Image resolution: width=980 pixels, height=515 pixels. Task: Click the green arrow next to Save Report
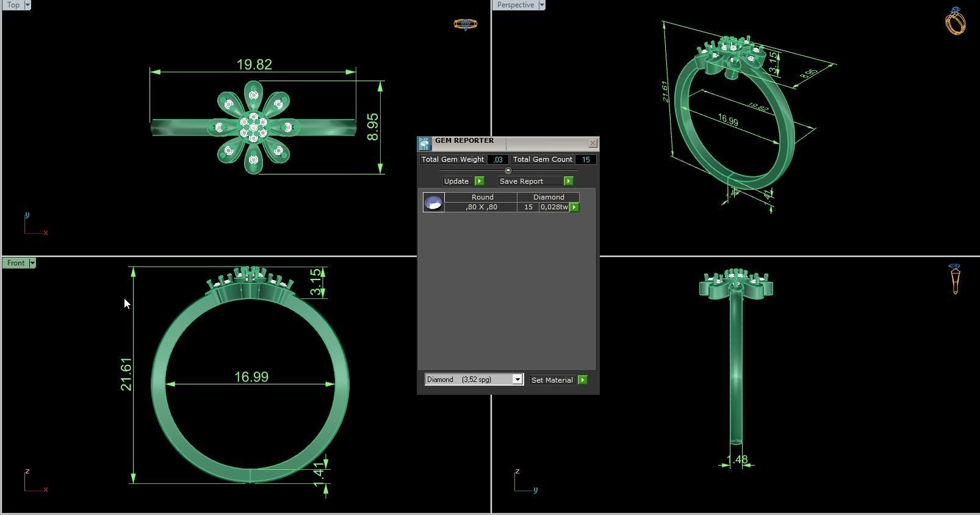(x=569, y=181)
